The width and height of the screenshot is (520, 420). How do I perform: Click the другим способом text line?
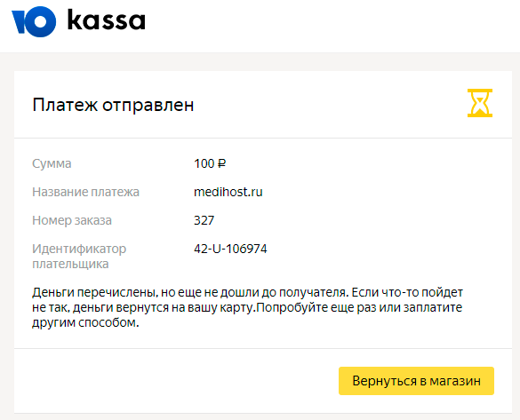coord(85,322)
